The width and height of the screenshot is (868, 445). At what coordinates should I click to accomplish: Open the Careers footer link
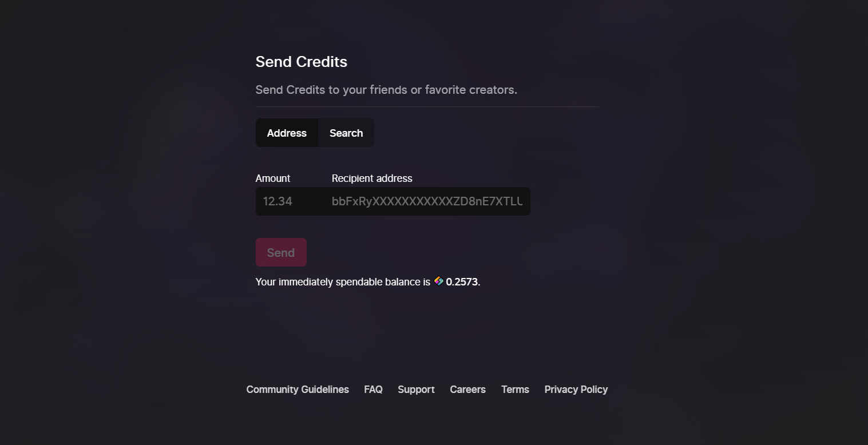coord(467,390)
